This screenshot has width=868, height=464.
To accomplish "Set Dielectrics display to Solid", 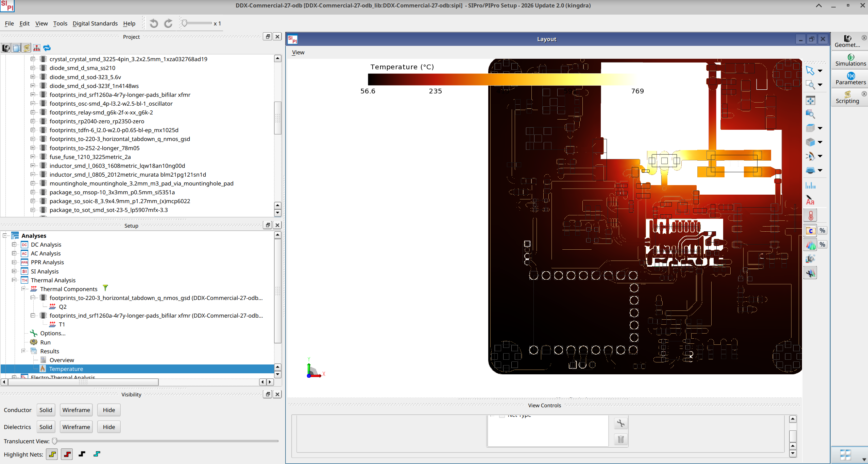I will pos(46,427).
